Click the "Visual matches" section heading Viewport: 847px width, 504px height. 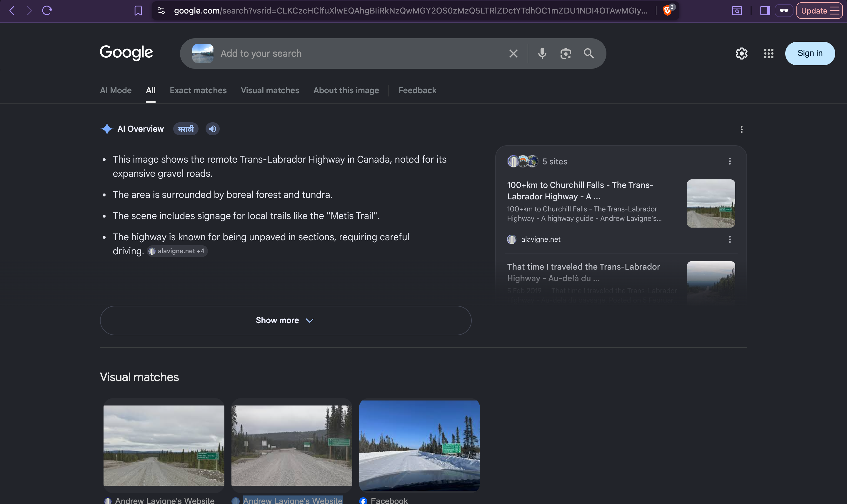click(139, 377)
